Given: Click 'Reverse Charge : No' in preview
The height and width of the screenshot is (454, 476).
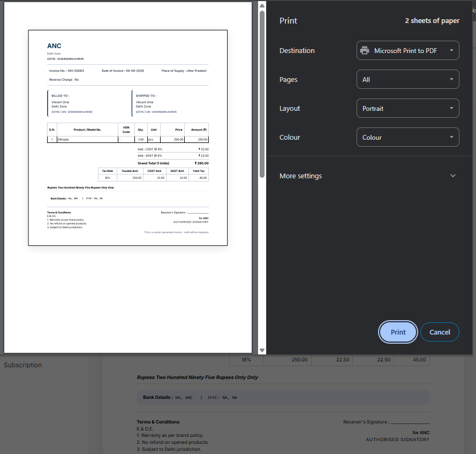Looking at the screenshot, I should [64, 80].
